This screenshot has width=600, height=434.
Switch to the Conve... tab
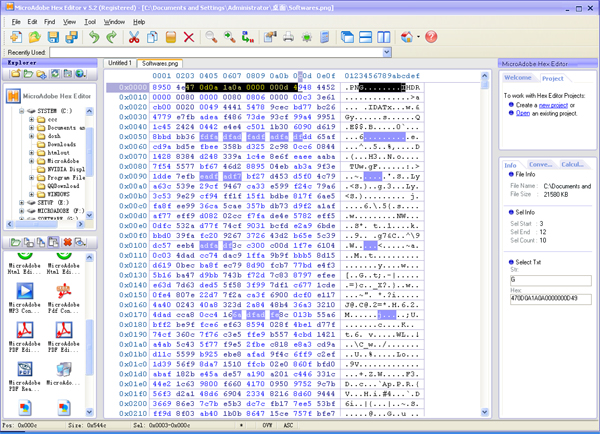(541, 165)
